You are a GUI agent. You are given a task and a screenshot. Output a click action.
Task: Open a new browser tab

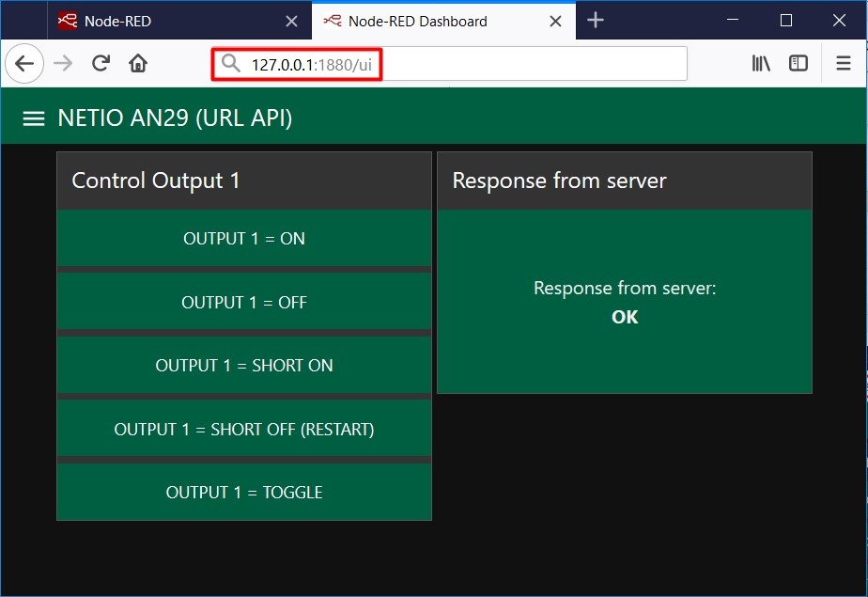pos(595,21)
